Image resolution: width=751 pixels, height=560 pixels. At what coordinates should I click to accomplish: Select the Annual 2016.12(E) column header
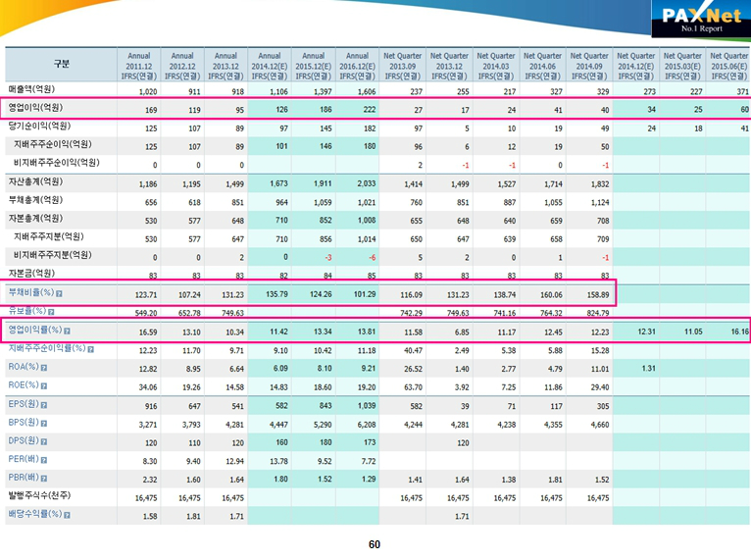point(359,66)
